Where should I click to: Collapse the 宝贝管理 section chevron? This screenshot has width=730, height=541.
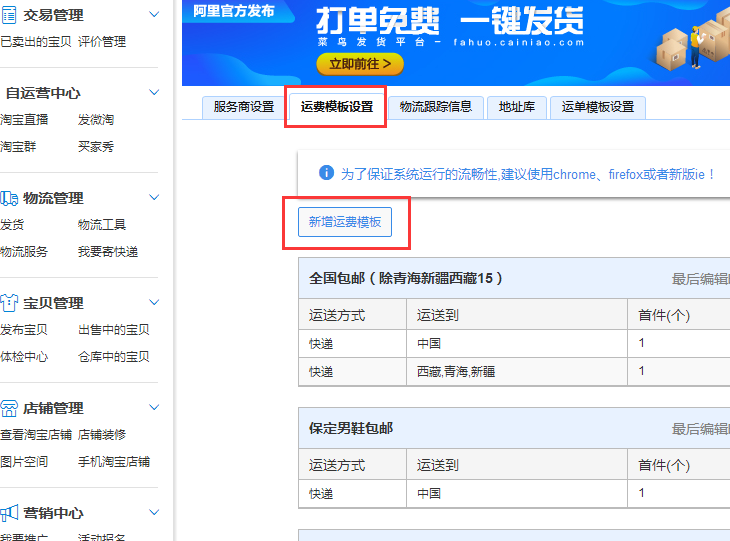click(154, 302)
